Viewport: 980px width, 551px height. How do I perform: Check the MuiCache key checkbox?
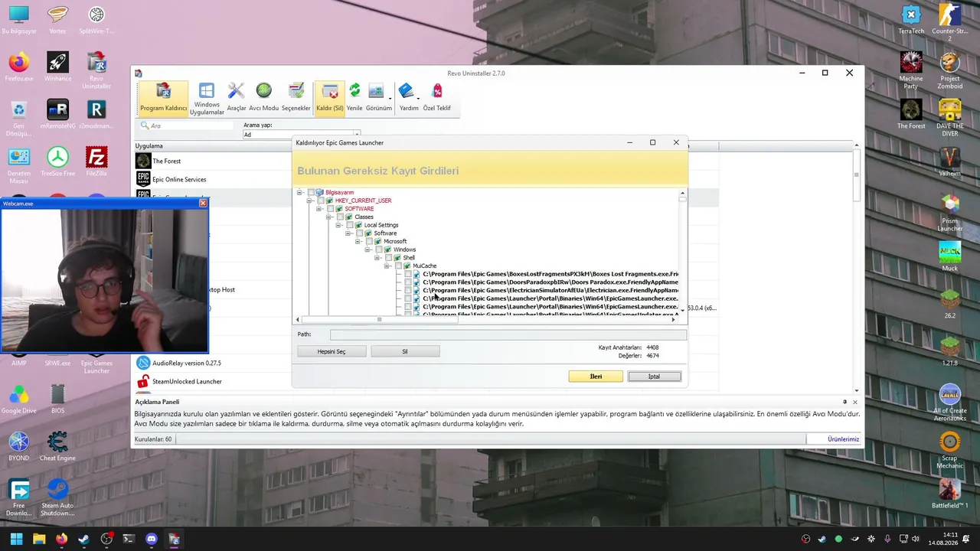pos(398,266)
